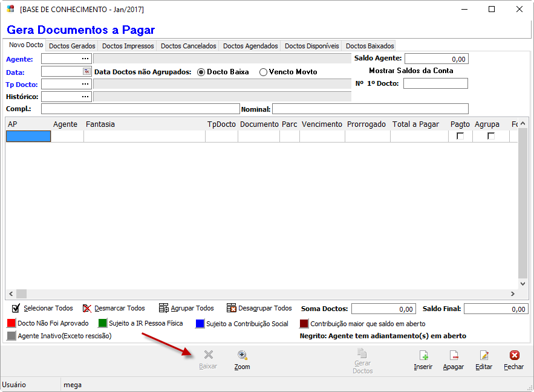Click inside the Nominal text field
534x392 pixels.
coord(370,109)
